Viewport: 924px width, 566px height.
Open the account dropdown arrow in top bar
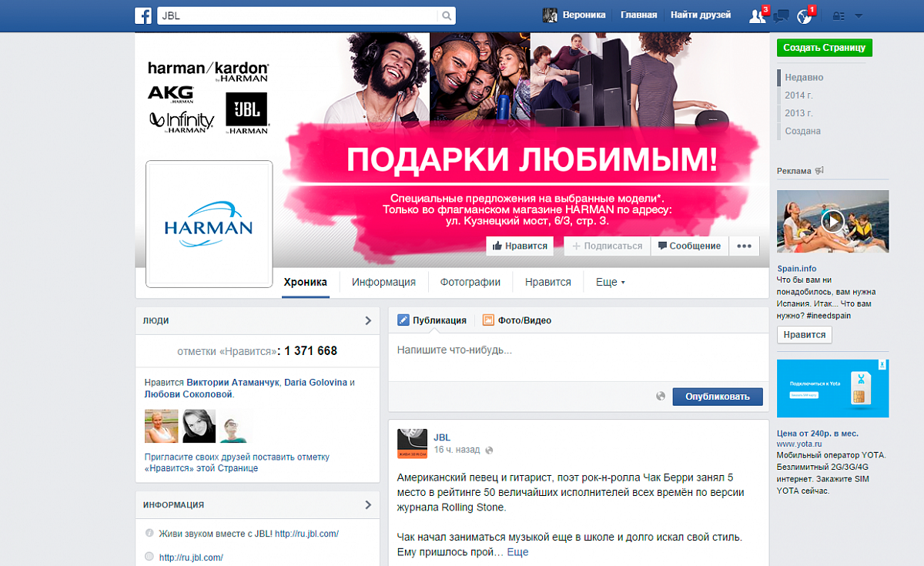(x=859, y=15)
